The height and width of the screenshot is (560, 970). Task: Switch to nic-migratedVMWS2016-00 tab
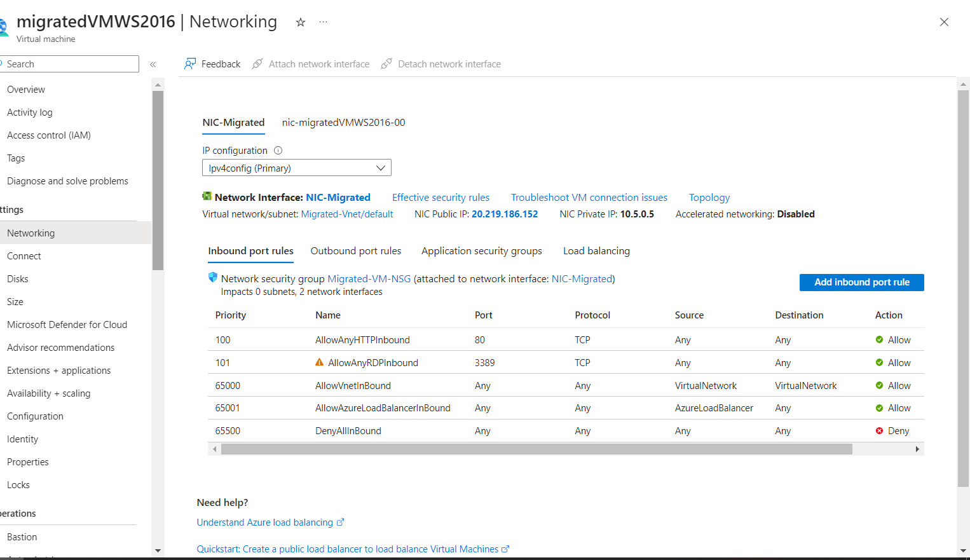click(343, 123)
